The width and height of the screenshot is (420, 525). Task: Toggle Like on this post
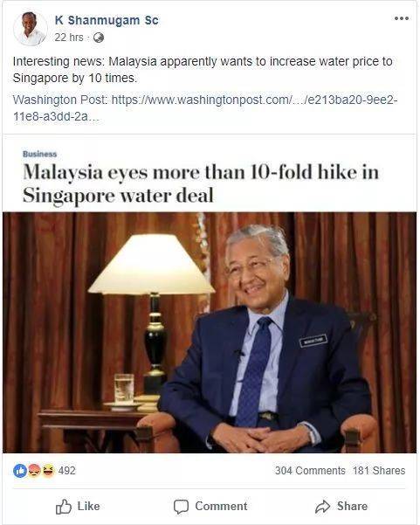[78, 507]
